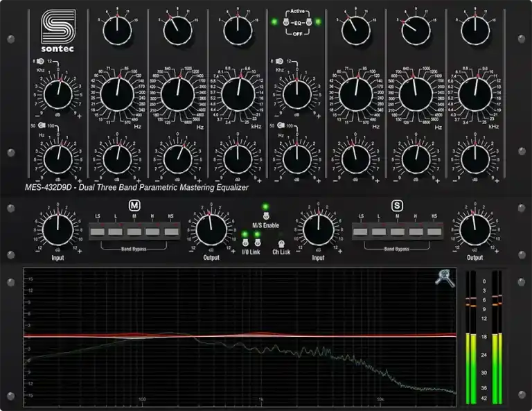Click the right pair of level meters
Image resolution: width=532 pixels, height=411 pixels.
(x=497, y=337)
